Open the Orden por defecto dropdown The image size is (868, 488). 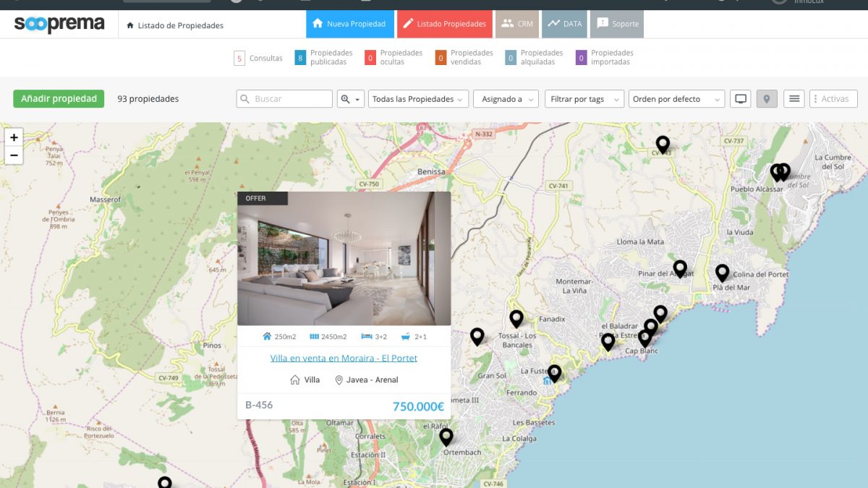click(676, 99)
